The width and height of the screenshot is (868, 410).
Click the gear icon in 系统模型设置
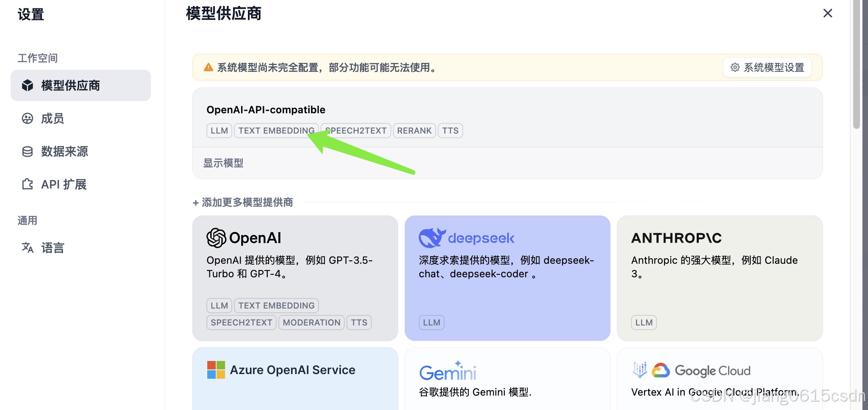click(735, 67)
